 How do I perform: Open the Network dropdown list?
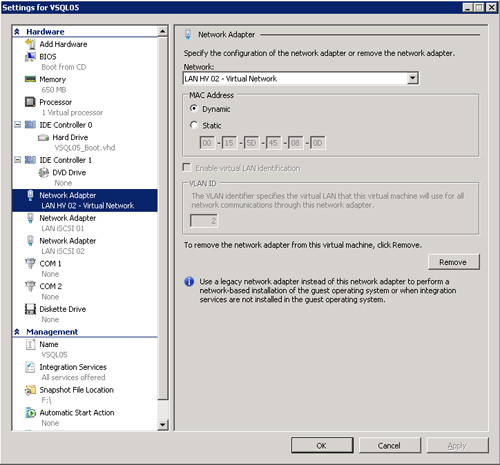click(413, 78)
